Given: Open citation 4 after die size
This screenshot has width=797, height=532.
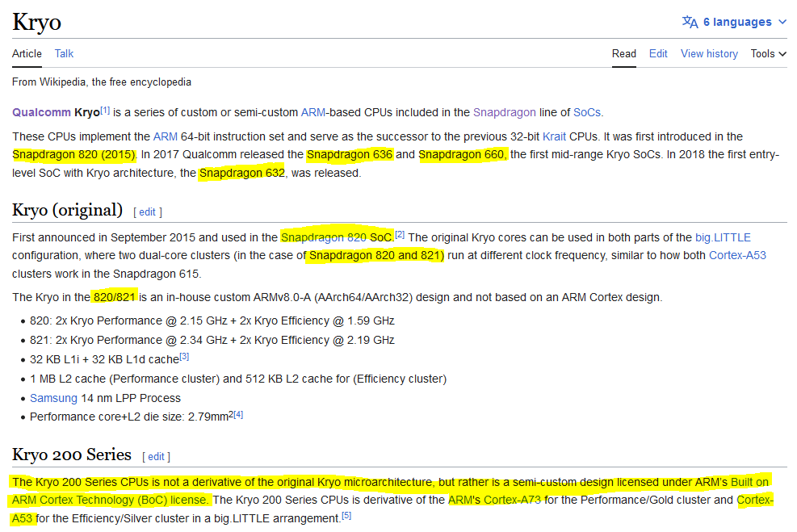Looking at the screenshot, I should pyautogui.click(x=238, y=415).
